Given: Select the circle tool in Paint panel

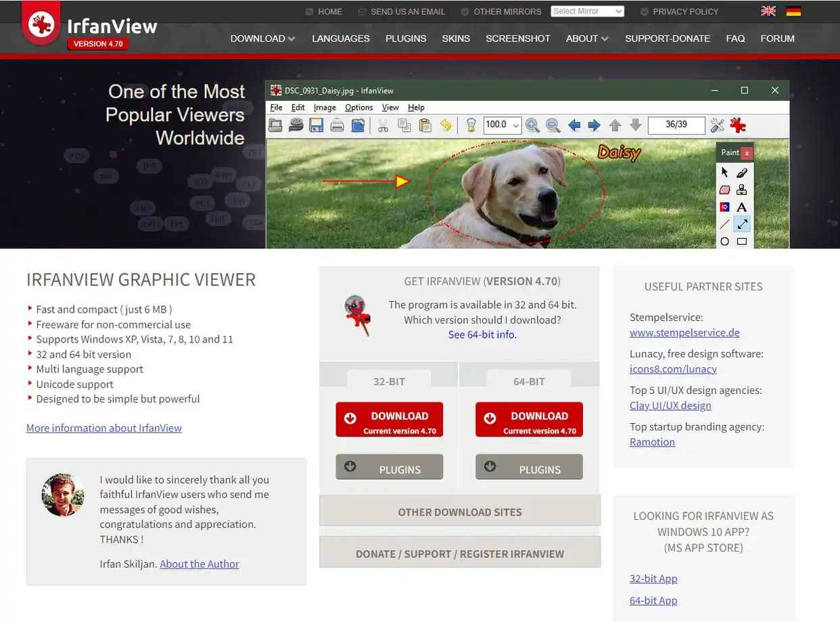Looking at the screenshot, I should (x=724, y=241).
